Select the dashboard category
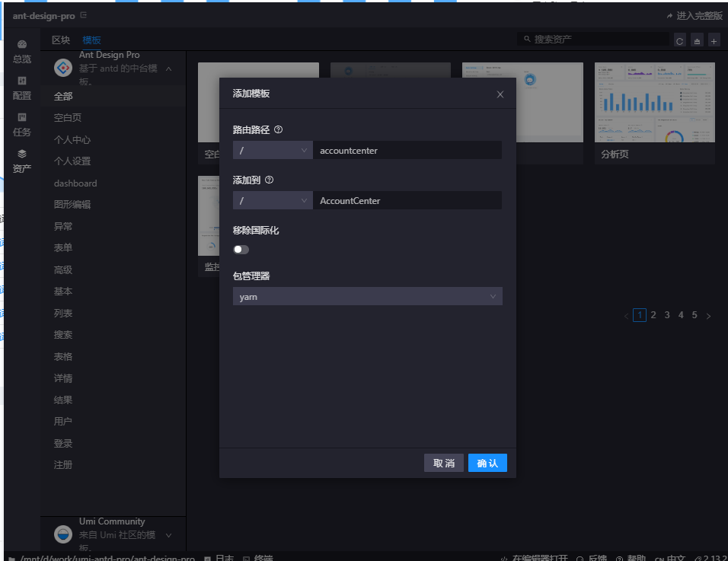This screenshot has height=561, width=728. 113,183
